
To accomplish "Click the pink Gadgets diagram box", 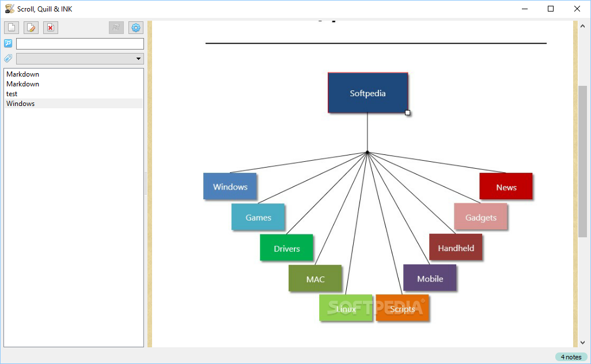I will (480, 217).
